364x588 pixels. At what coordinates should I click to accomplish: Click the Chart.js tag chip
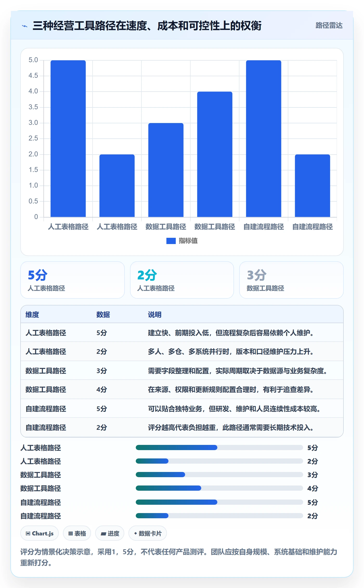point(40,533)
